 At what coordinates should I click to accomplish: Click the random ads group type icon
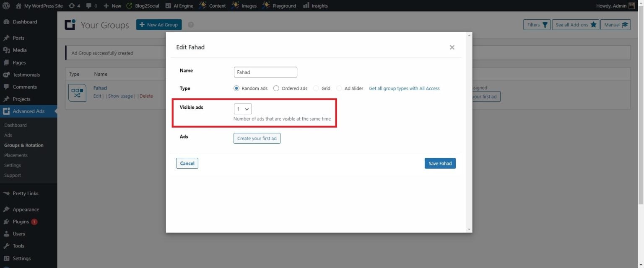coord(77,93)
